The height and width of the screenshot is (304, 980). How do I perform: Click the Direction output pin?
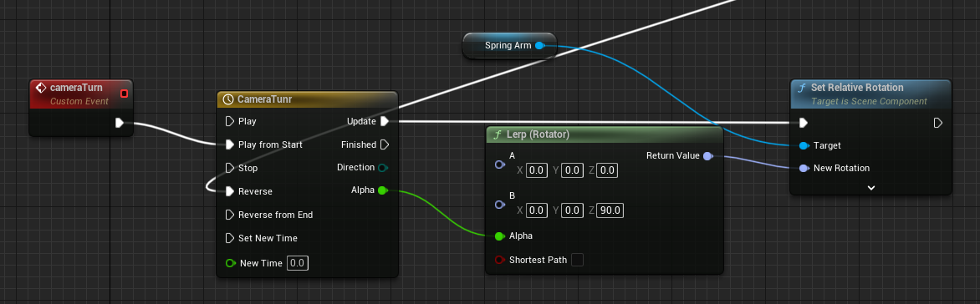[x=383, y=167]
